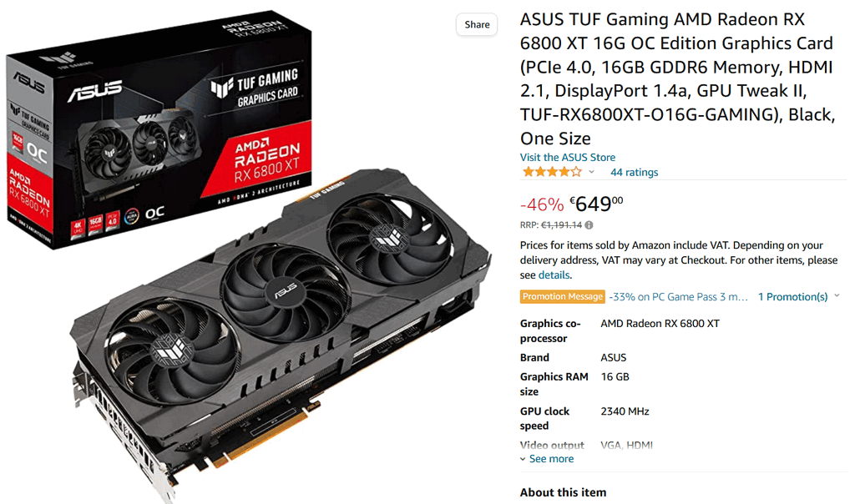Screen dimensions: 855x504
Task: Click the star rating icons
Action: point(551,172)
